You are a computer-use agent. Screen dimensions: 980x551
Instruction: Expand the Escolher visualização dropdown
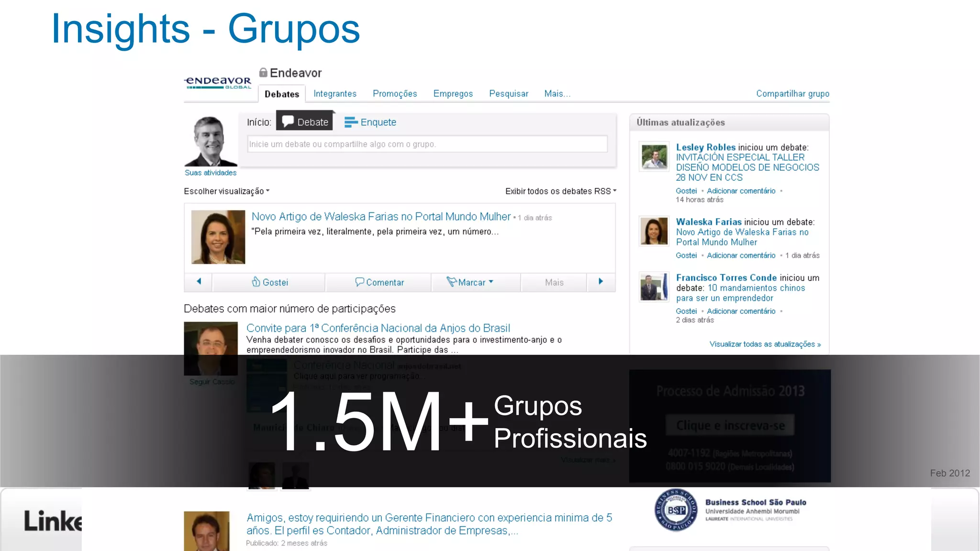tap(227, 191)
